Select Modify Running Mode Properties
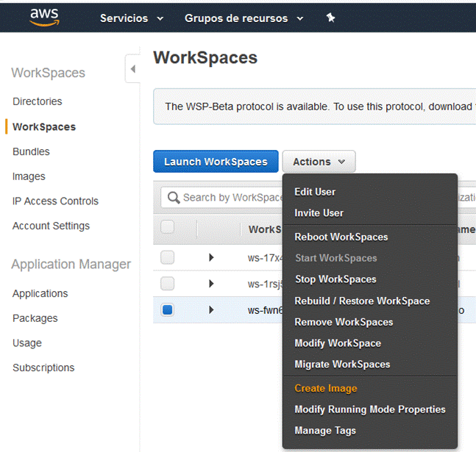476x452 pixels. [370, 409]
